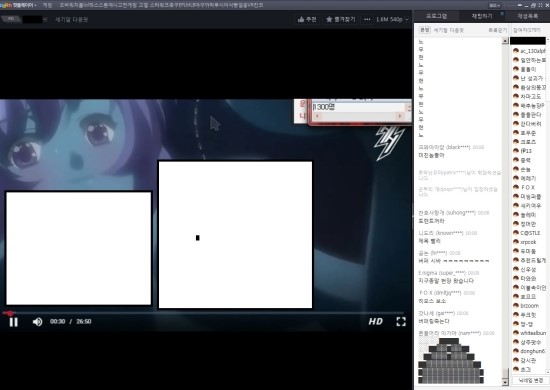The image size is (550, 390).
Task: Click chat message 제목 빨리
Action: pos(429,241)
